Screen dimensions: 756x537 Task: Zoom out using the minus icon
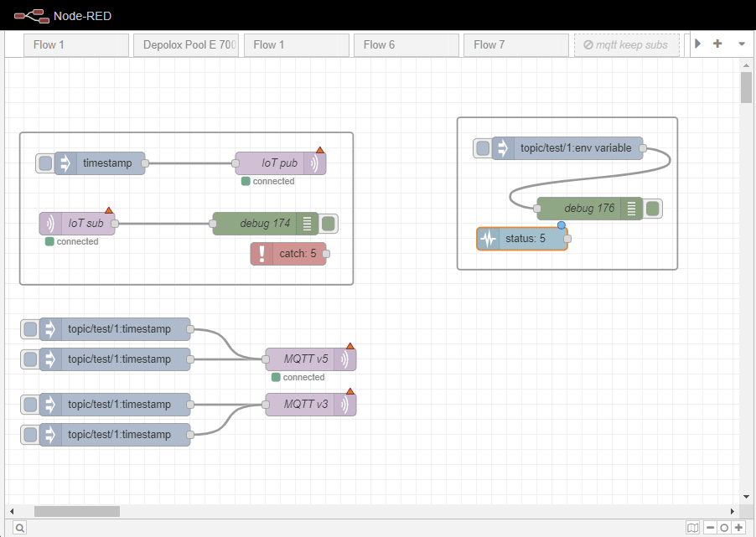tap(708, 527)
